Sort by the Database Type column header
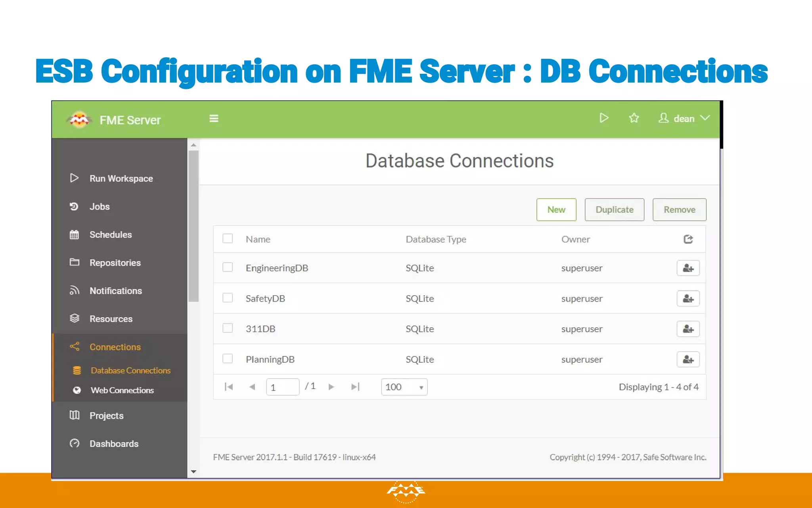 (436, 239)
